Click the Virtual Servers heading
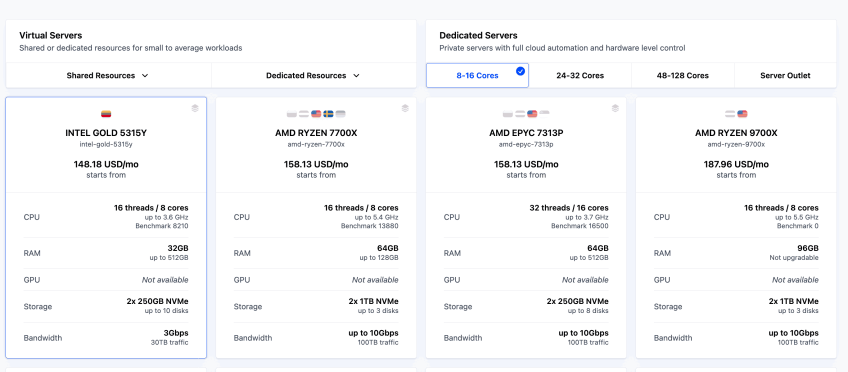Viewport: 848px width, 372px height. click(x=51, y=36)
